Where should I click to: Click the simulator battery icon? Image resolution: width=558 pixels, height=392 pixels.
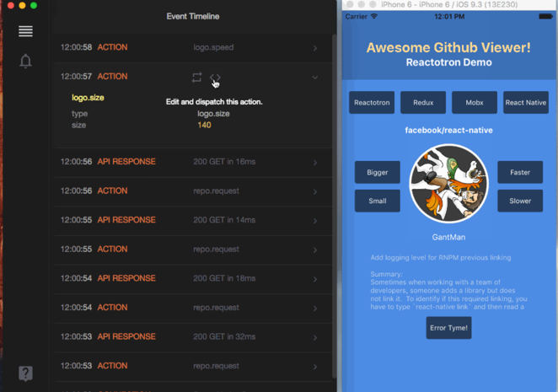tap(545, 16)
